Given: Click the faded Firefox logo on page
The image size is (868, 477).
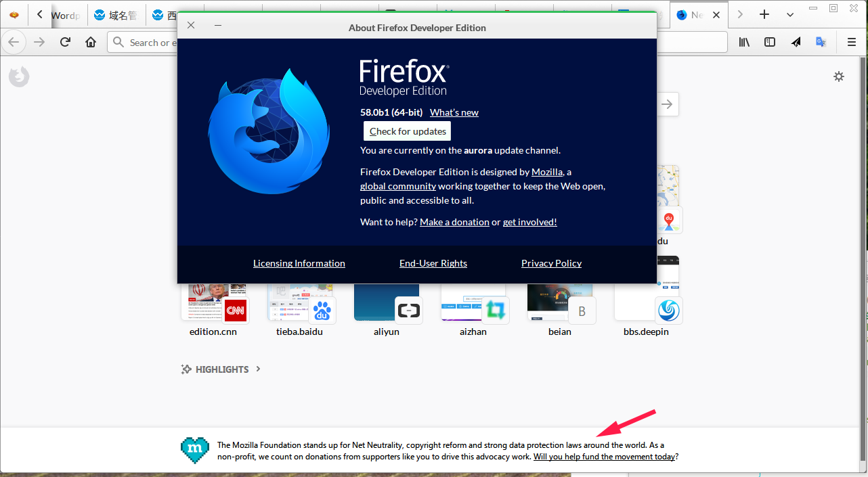Looking at the screenshot, I should [19, 77].
